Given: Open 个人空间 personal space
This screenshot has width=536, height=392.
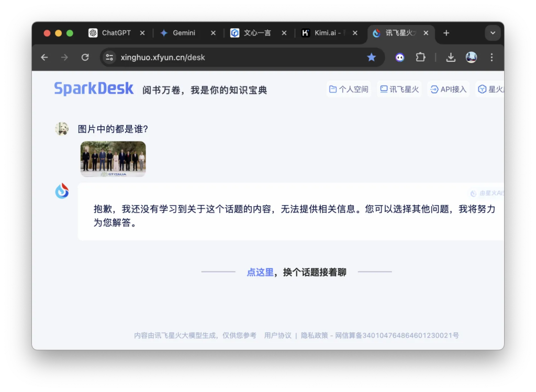Looking at the screenshot, I should [x=349, y=89].
